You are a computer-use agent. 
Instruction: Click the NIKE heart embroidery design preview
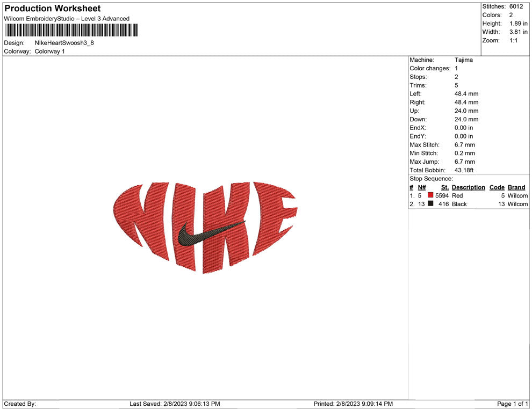[x=205, y=228]
